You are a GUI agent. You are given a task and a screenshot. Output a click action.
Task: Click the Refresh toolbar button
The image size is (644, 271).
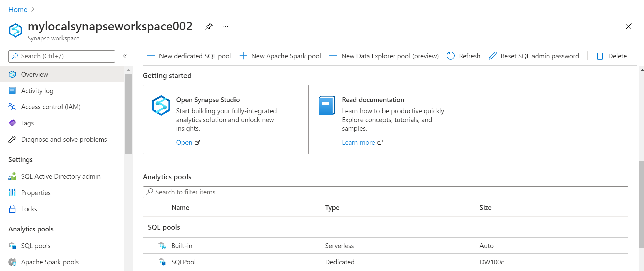[x=464, y=56]
